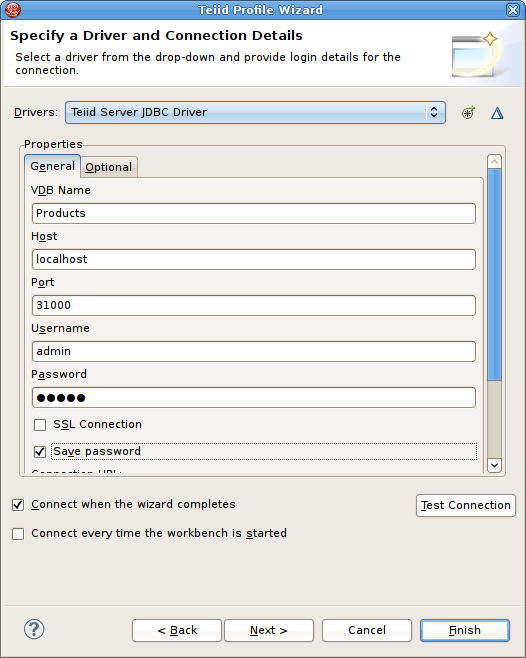
Task: Click the VDB Name label
Action: point(61,190)
